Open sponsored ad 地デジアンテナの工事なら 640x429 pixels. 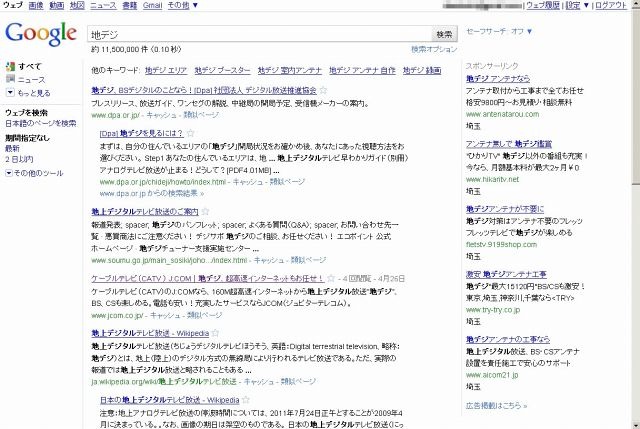[508, 339]
